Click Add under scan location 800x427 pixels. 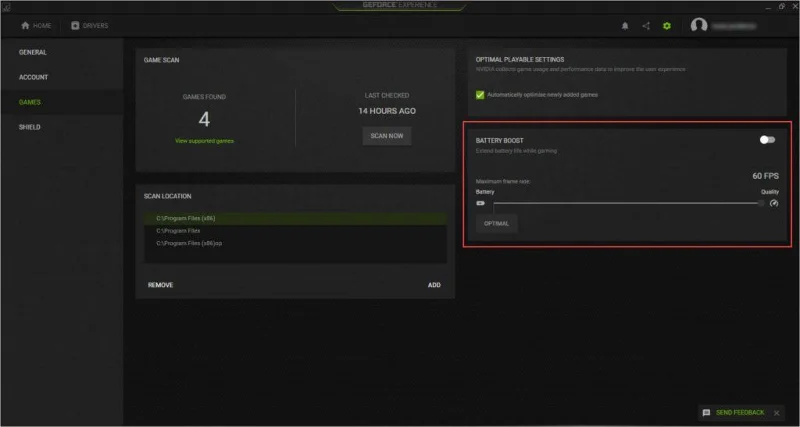434,285
